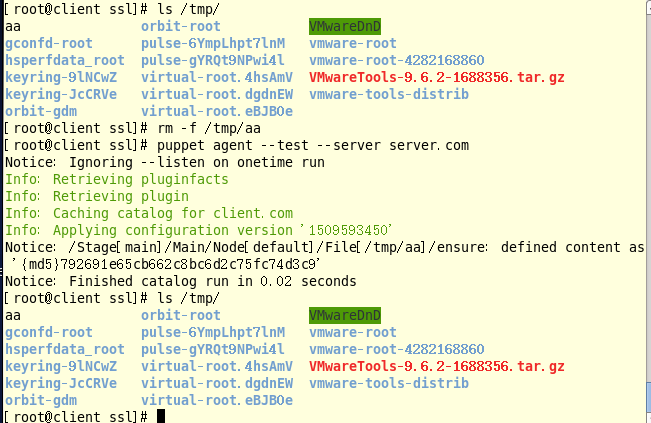Click red 'VMwareTools-9.6.2-1688356.tar.gz' in second ls output

(437, 367)
